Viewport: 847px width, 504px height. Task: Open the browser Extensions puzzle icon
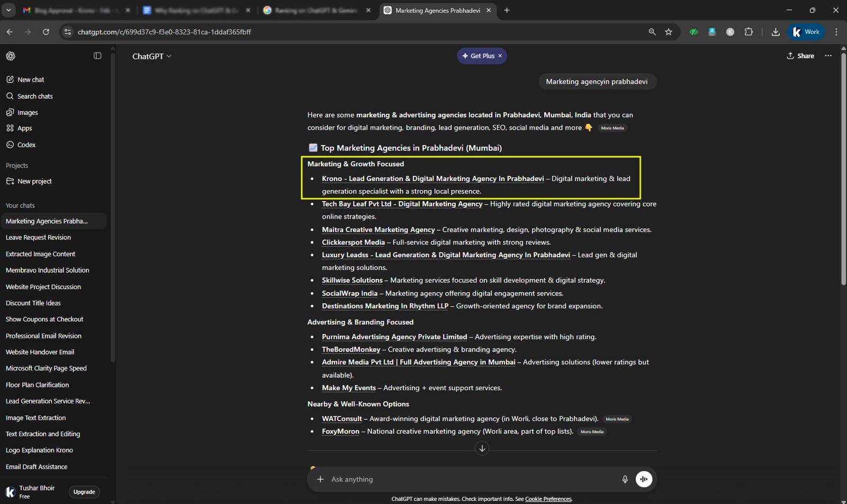tap(749, 32)
